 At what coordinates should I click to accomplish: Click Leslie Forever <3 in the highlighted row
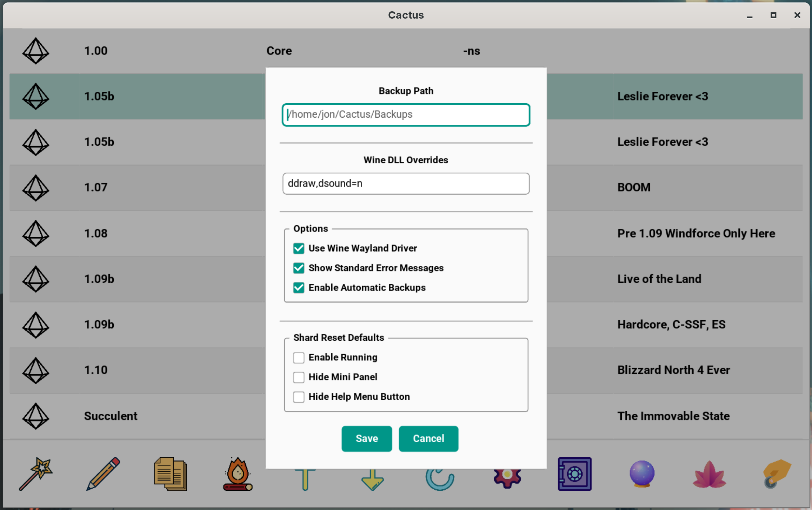point(663,96)
